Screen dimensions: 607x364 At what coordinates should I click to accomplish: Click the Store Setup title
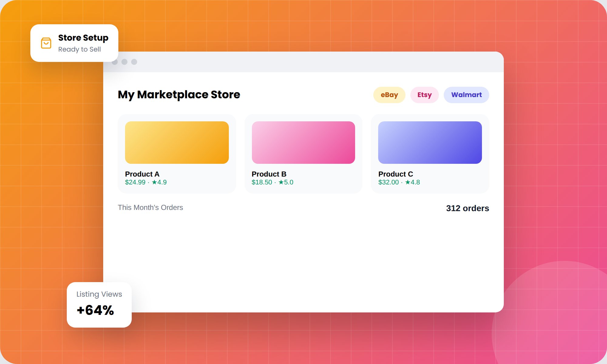point(83,38)
